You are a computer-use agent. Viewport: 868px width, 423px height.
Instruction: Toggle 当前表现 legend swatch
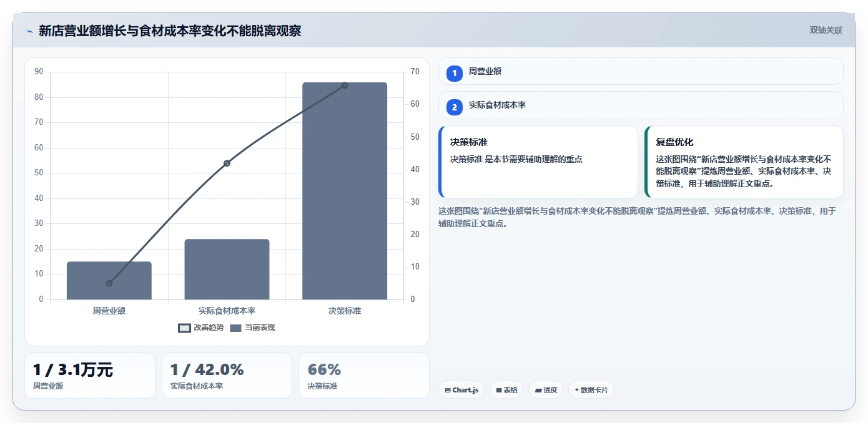235,328
